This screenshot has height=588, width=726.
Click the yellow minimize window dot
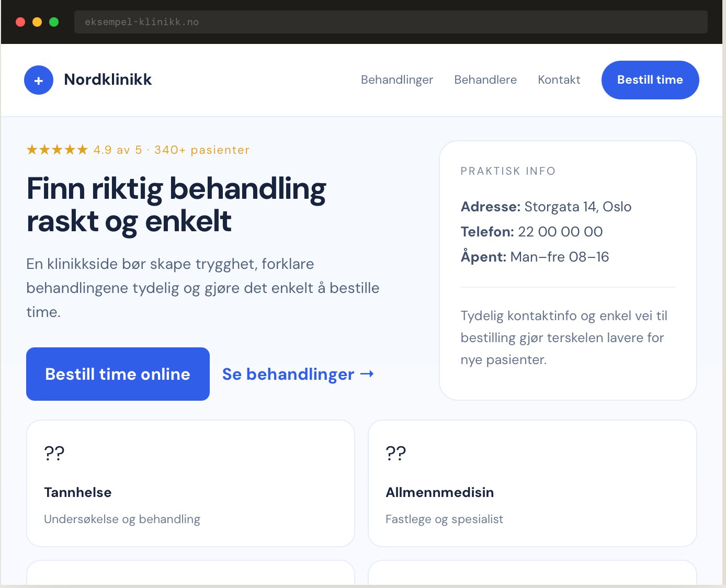tap(37, 22)
